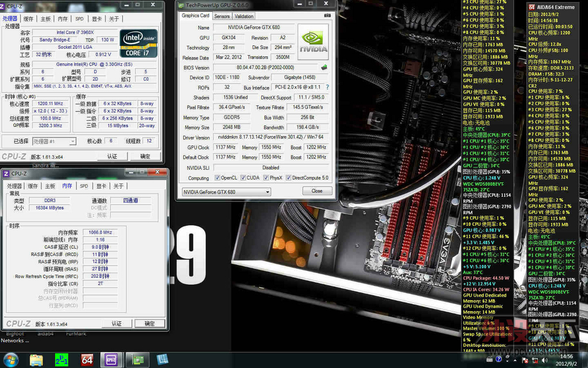Open the Windows Start orb

(x=10, y=360)
